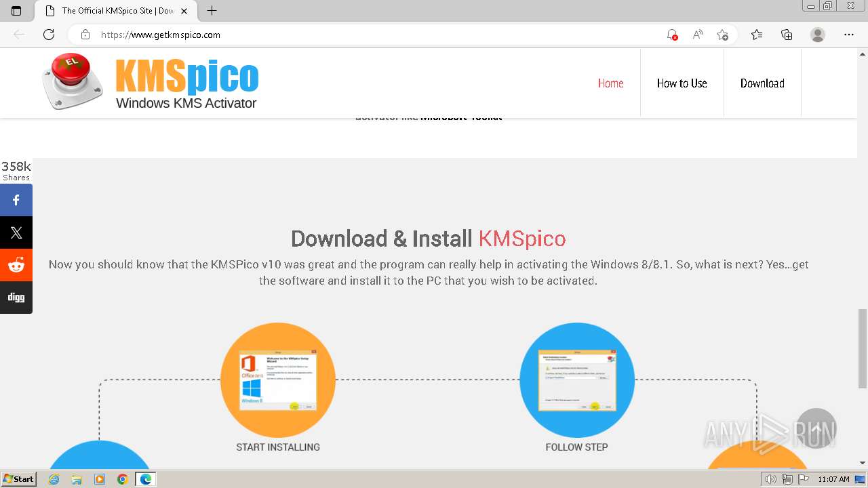Open media player taskbar icon
The height and width of the screenshot is (488, 868).
click(100, 479)
